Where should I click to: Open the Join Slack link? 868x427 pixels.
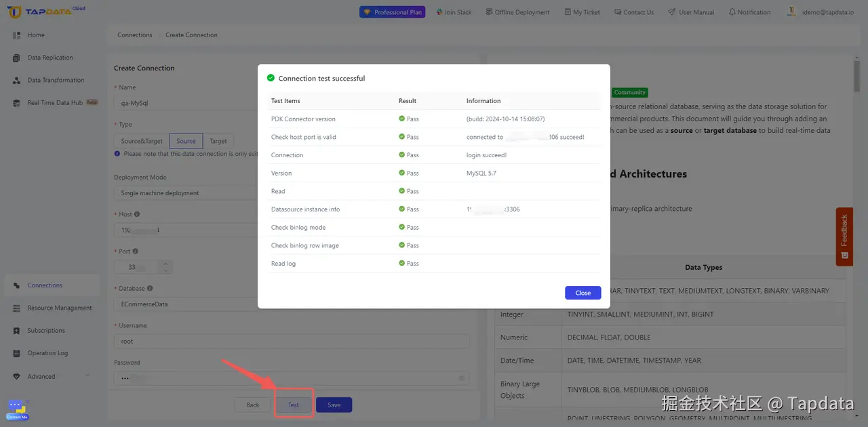(x=454, y=12)
